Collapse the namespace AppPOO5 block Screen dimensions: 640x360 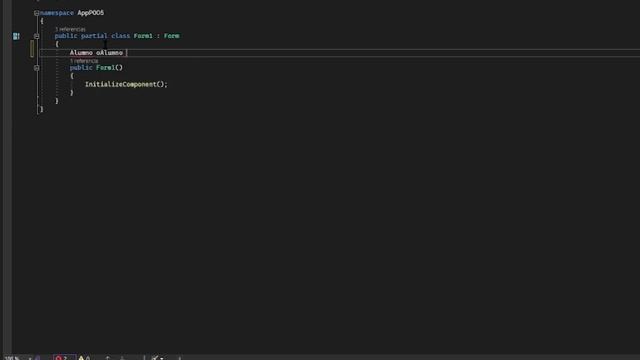[x=36, y=13]
